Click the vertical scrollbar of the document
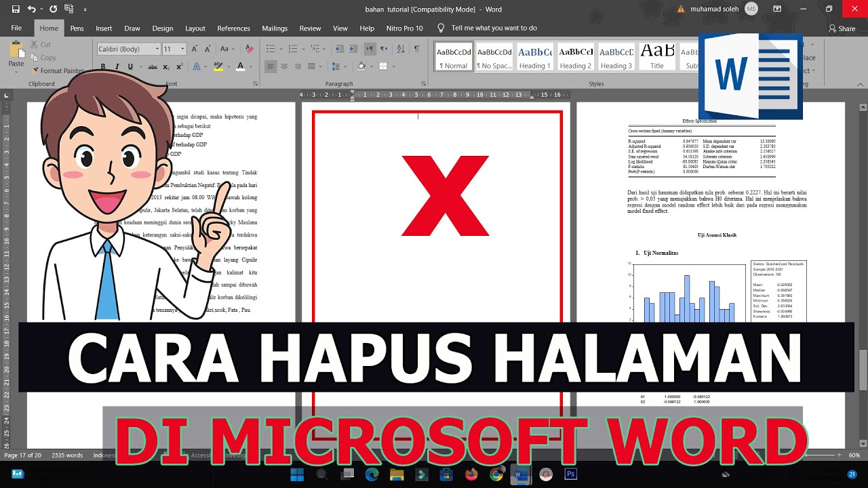The image size is (868, 488). point(863,274)
